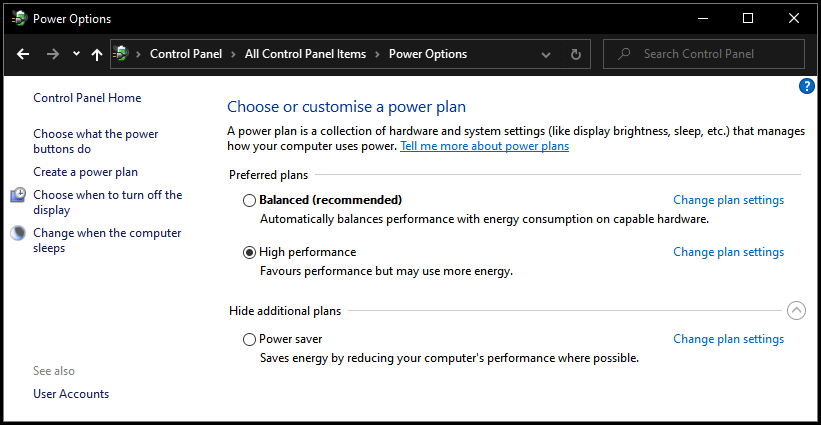Image resolution: width=821 pixels, height=425 pixels.
Task: Click the Power Options icon in address bar
Action: tap(121, 53)
